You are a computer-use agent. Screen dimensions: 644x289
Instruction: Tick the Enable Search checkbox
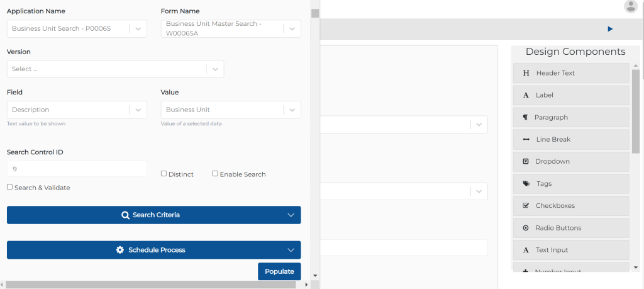[x=215, y=174]
